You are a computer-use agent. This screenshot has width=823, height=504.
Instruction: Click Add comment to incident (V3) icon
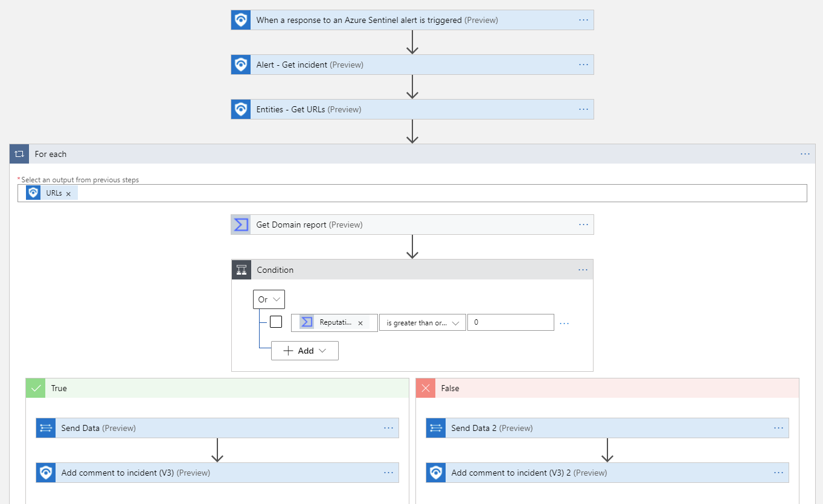pyautogui.click(x=46, y=473)
